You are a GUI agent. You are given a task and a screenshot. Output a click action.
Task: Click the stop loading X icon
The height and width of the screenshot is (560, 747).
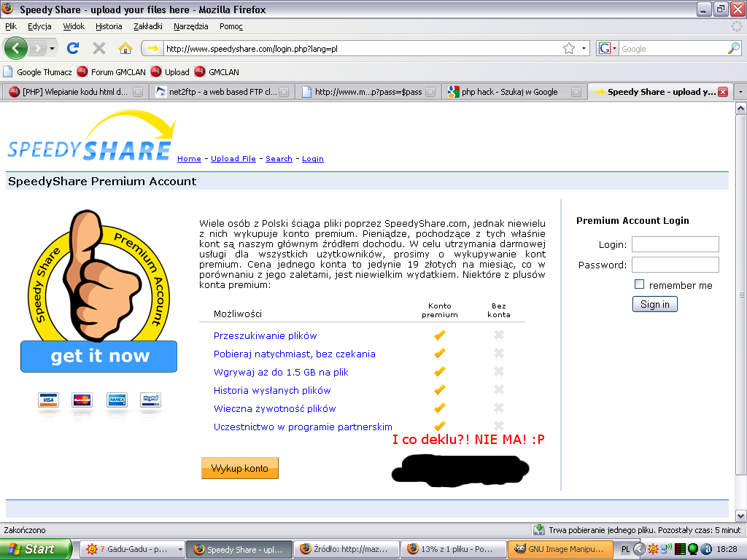(x=99, y=48)
